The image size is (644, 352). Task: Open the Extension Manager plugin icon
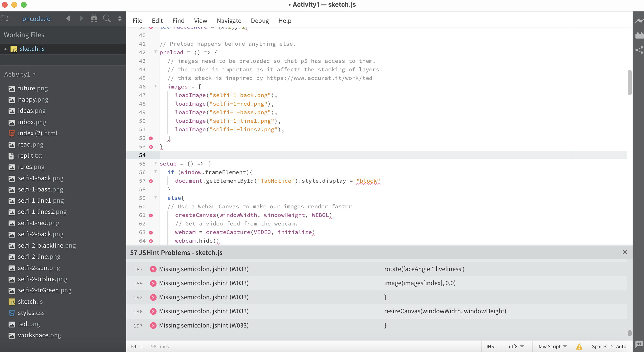pos(639,35)
